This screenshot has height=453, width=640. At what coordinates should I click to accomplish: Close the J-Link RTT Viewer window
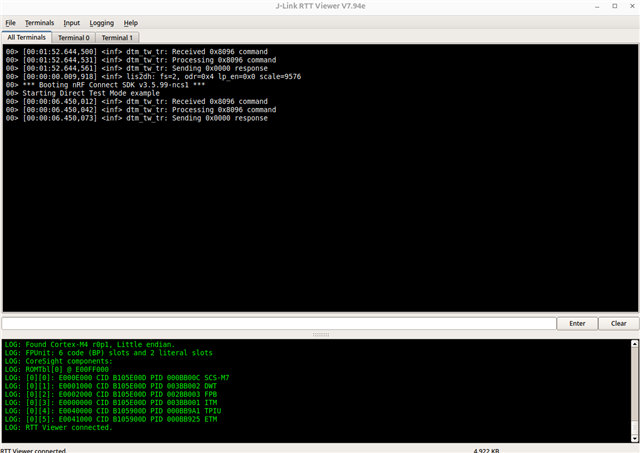point(632,6)
